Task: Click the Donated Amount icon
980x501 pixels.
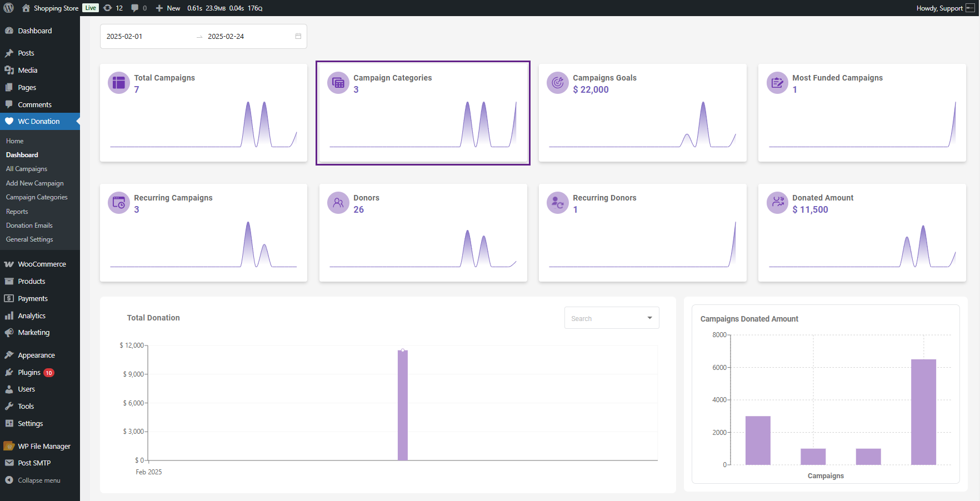Action: coord(777,203)
